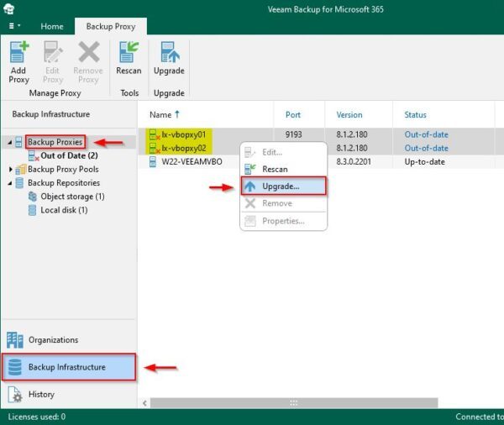Click Licenses used: 0 status text
Image resolution: width=504 pixels, height=425 pixels.
click(37, 417)
